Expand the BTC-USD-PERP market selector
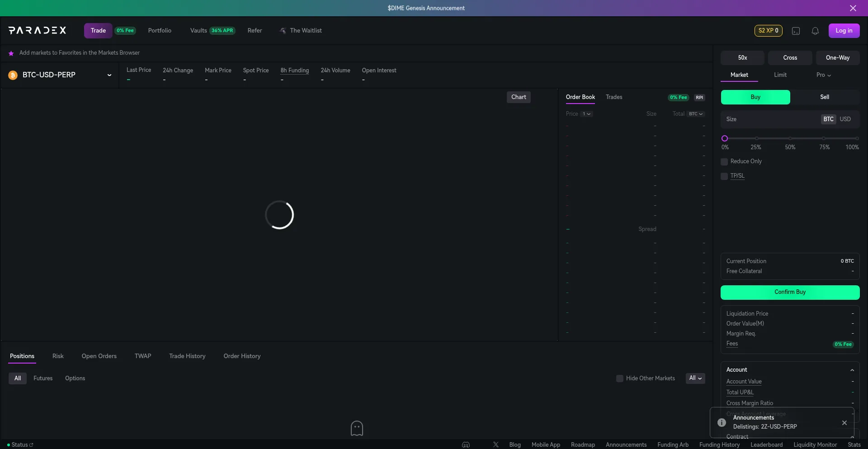Viewport: 868px width, 449px height. point(109,75)
